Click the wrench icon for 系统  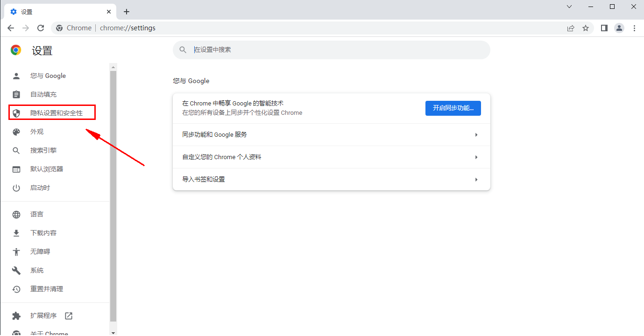16,270
